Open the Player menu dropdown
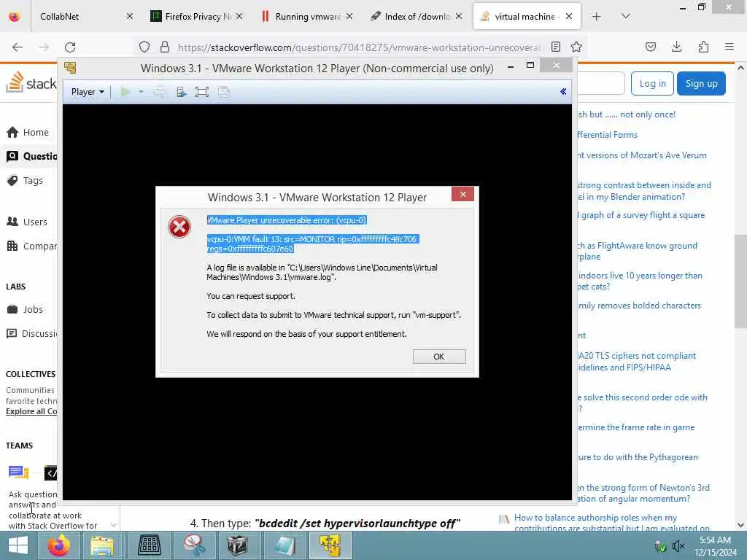 click(x=88, y=92)
